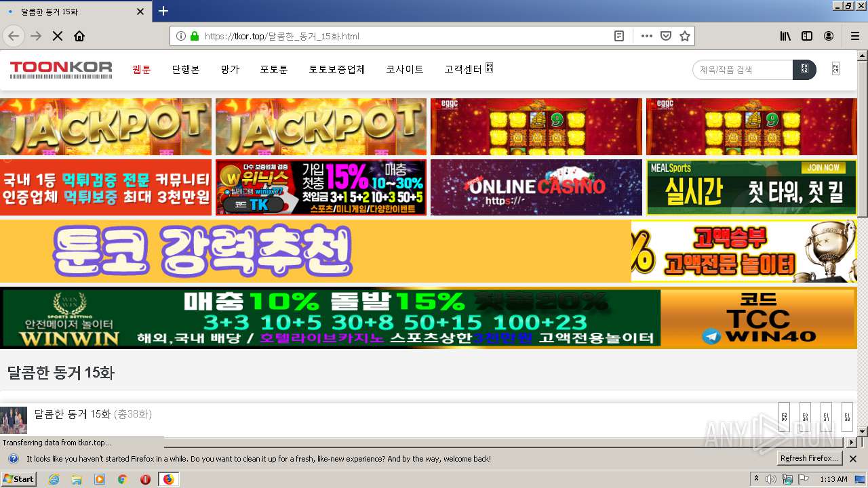Open the first eggc slot banner
Image resolution: width=868 pixels, height=488 pixels.
click(536, 127)
